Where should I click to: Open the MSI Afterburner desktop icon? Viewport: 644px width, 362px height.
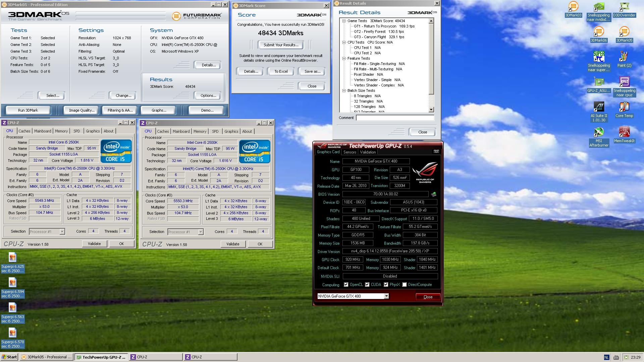pos(599,132)
